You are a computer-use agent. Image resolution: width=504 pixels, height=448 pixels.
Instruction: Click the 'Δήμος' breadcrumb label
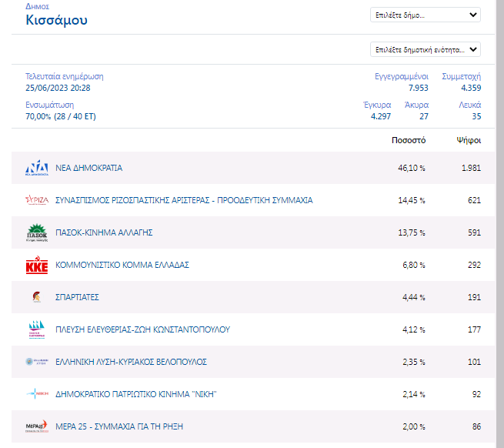coord(36,6)
